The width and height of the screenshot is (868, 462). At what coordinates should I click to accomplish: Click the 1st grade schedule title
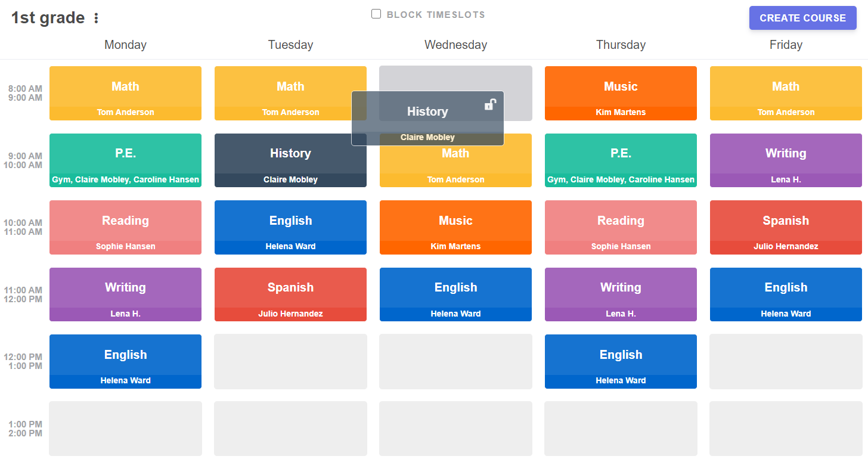pyautogui.click(x=48, y=18)
